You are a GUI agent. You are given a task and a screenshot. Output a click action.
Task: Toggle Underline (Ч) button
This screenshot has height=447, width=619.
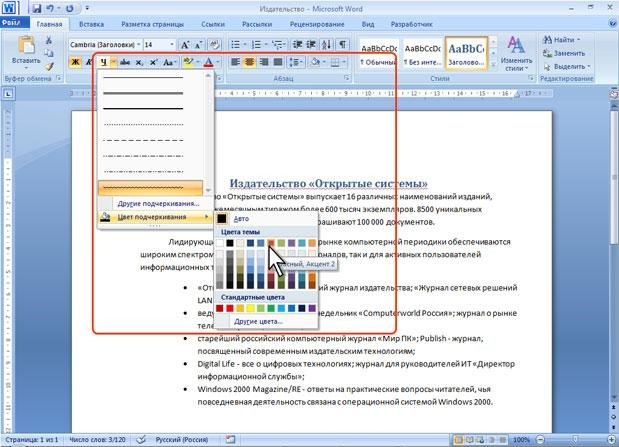coord(103,62)
